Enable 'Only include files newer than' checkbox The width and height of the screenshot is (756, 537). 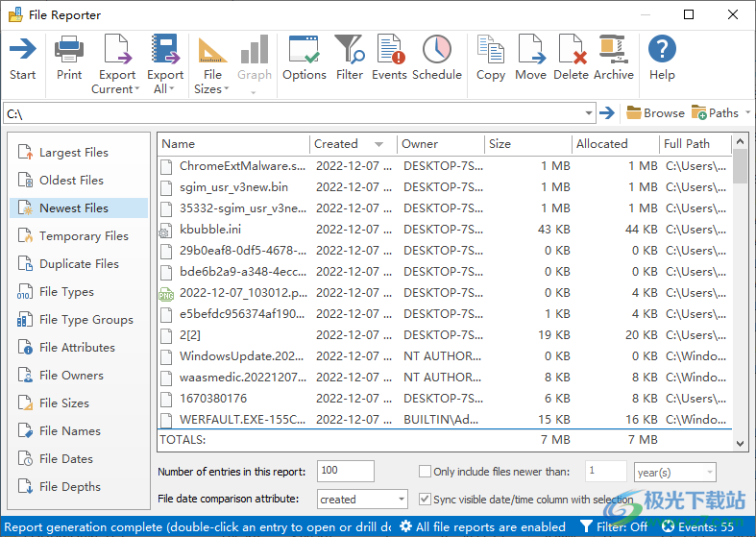pos(425,471)
